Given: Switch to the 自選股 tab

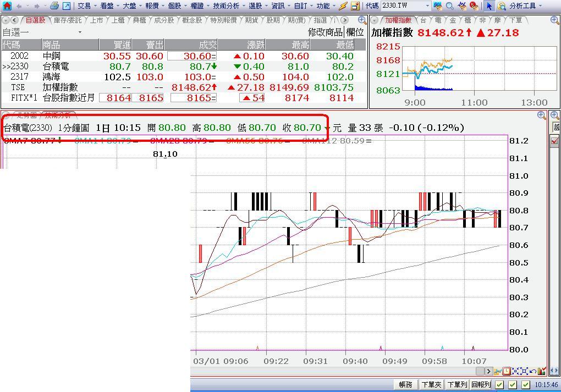Looking at the screenshot, I should (x=35, y=20).
